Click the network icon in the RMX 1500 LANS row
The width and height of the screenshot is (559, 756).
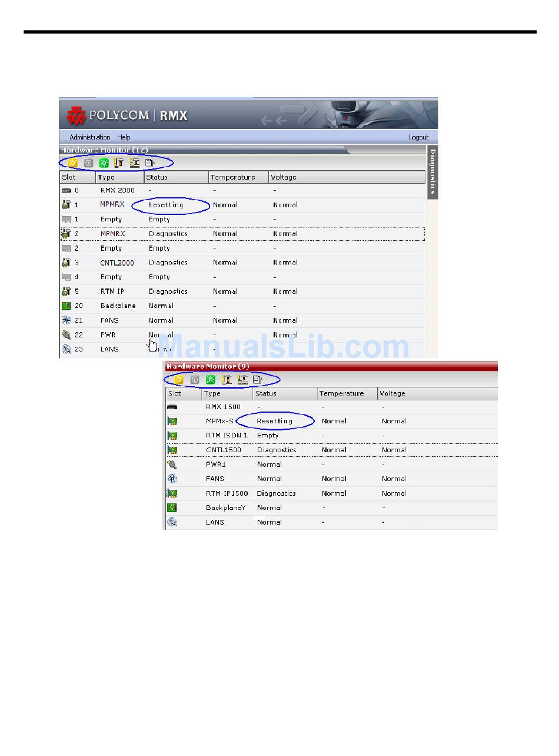[x=172, y=522]
